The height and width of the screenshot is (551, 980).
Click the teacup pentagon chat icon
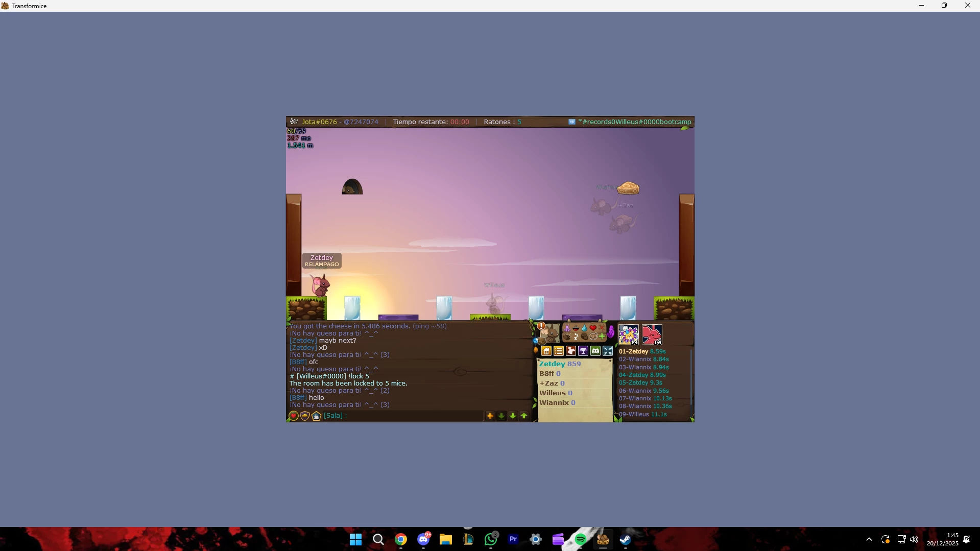[x=316, y=416]
